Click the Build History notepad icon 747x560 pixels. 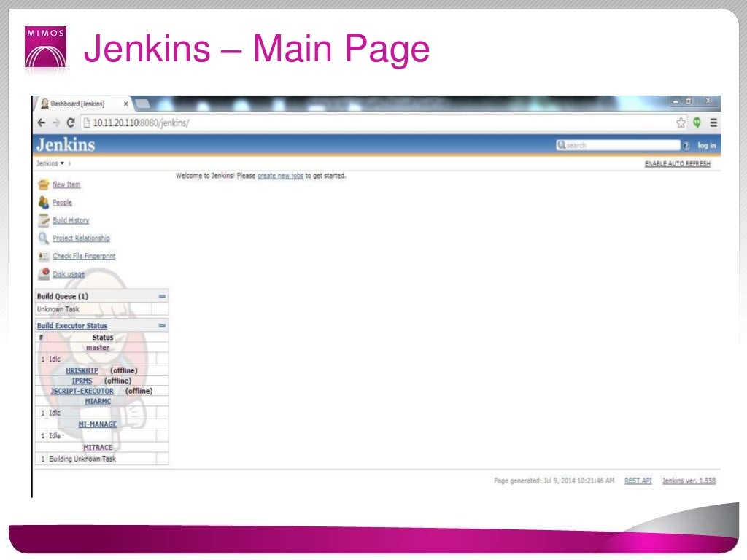coord(43,220)
